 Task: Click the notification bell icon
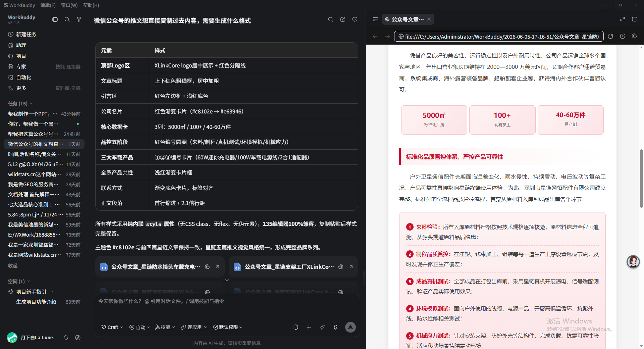point(66,338)
